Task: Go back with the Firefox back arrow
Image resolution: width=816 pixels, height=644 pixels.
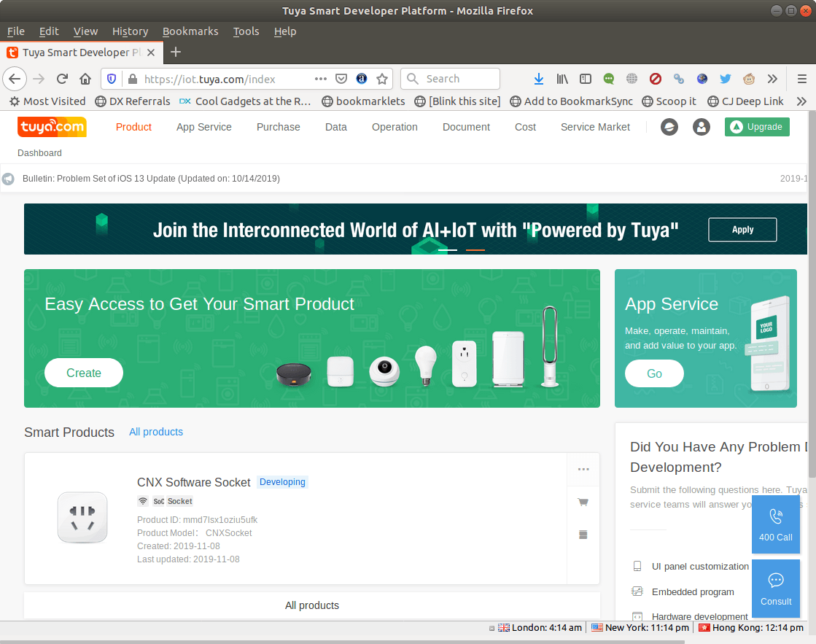Action: point(15,79)
